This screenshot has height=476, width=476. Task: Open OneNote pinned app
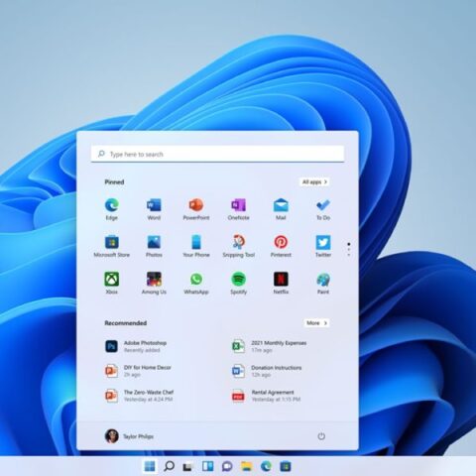point(238,209)
